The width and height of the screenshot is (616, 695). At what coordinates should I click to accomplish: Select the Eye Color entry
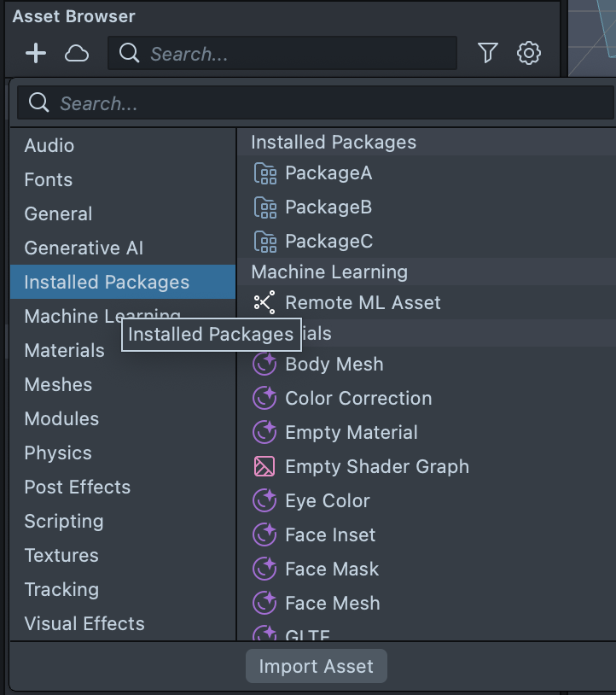tap(328, 500)
